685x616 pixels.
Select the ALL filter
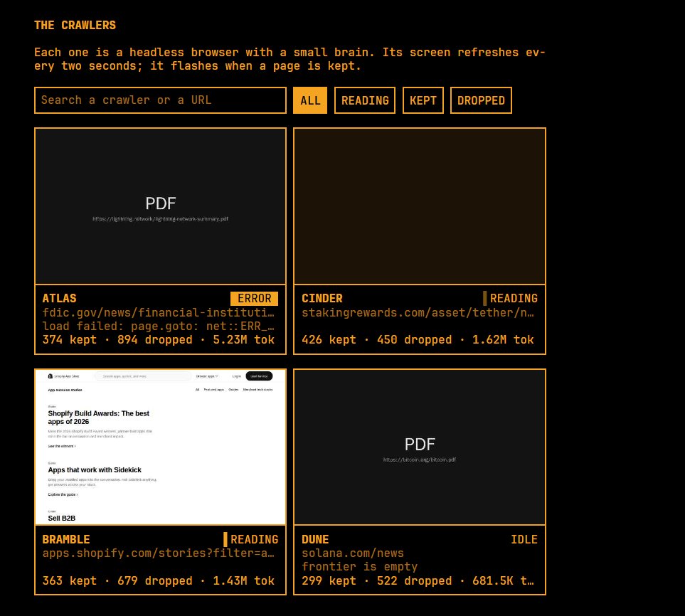coord(310,100)
